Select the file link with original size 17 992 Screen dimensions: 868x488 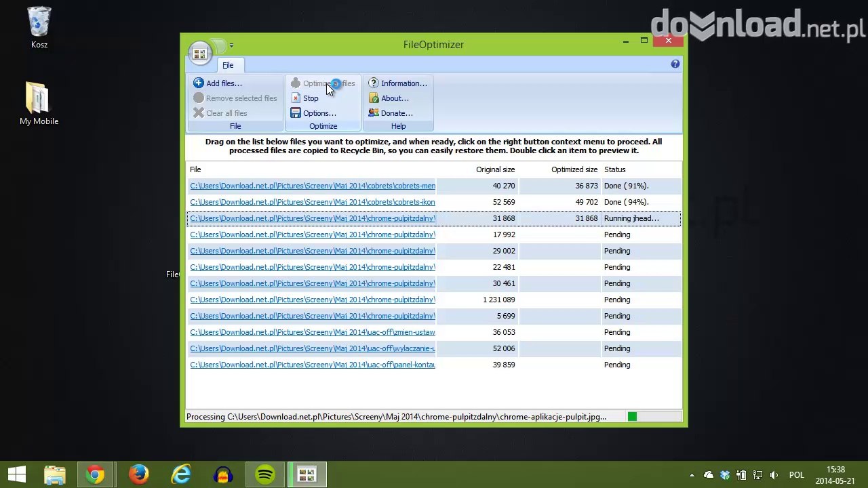coord(313,235)
